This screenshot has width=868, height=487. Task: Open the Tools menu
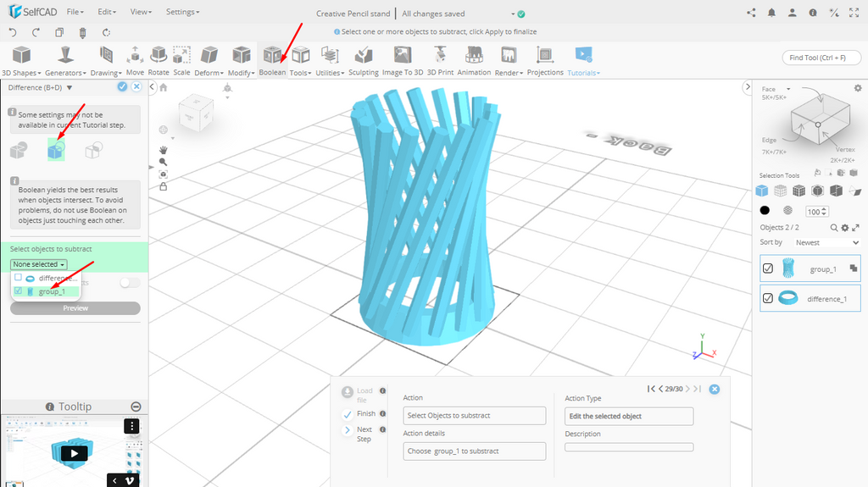pyautogui.click(x=301, y=61)
